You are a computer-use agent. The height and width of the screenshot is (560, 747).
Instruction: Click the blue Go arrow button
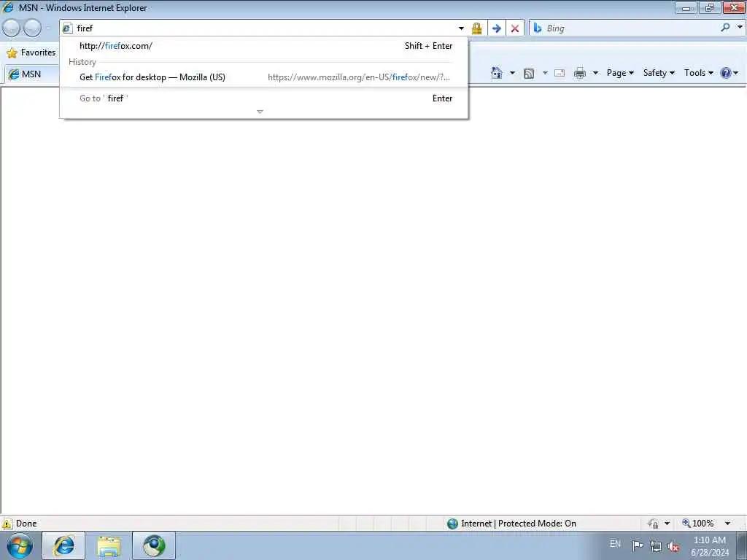[x=496, y=28]
